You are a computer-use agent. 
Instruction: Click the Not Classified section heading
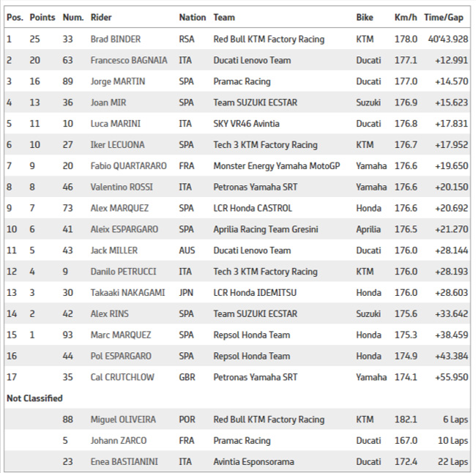pos(34,398)
